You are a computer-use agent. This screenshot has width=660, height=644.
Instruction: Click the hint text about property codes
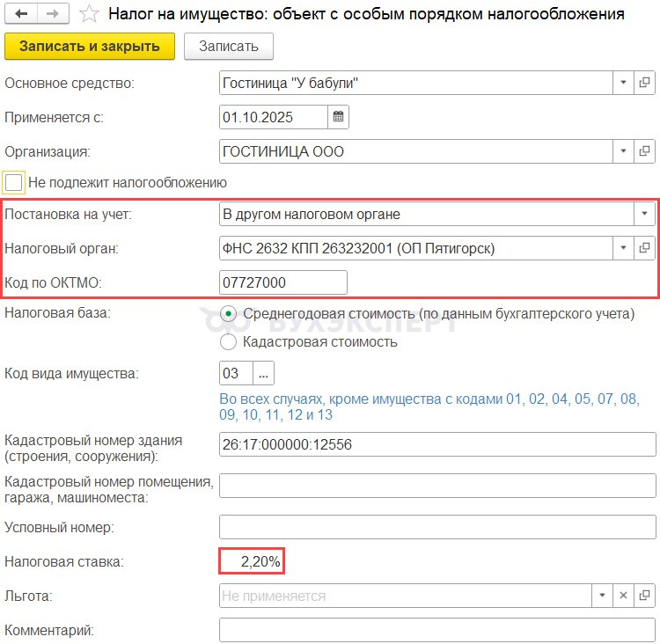[429, 406]
